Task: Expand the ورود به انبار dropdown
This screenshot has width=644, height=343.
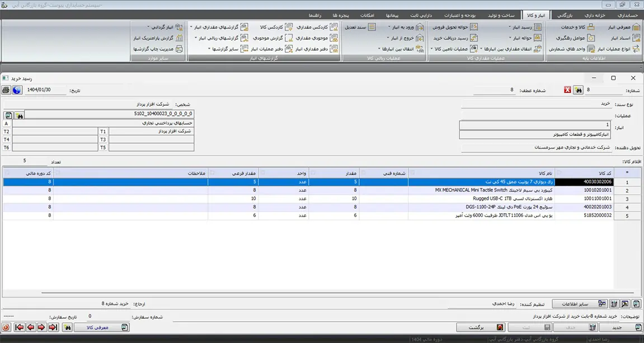Action: click(x=402, y=27)
